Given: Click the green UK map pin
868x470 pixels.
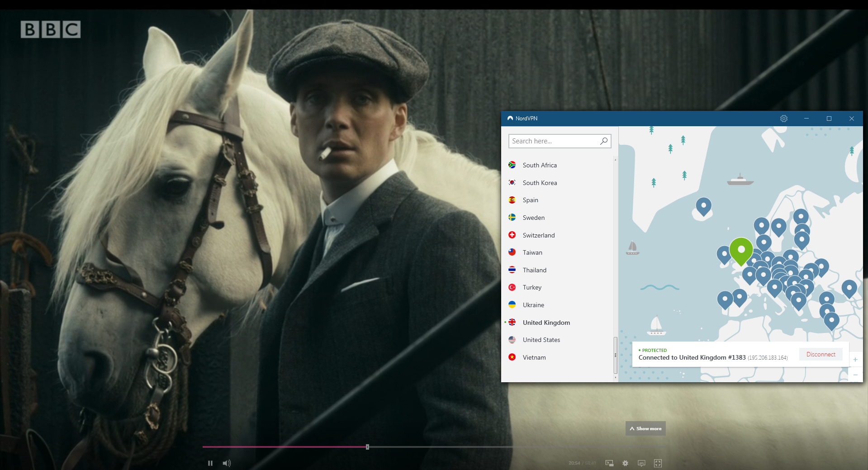Looking at the screenshot, I should [x=741, y=251].
